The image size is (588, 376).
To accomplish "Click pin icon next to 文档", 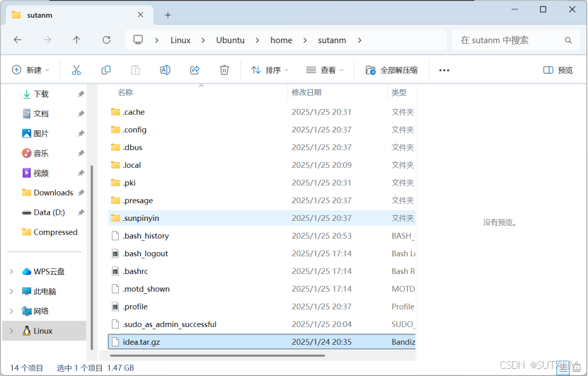I will (81, 114).
